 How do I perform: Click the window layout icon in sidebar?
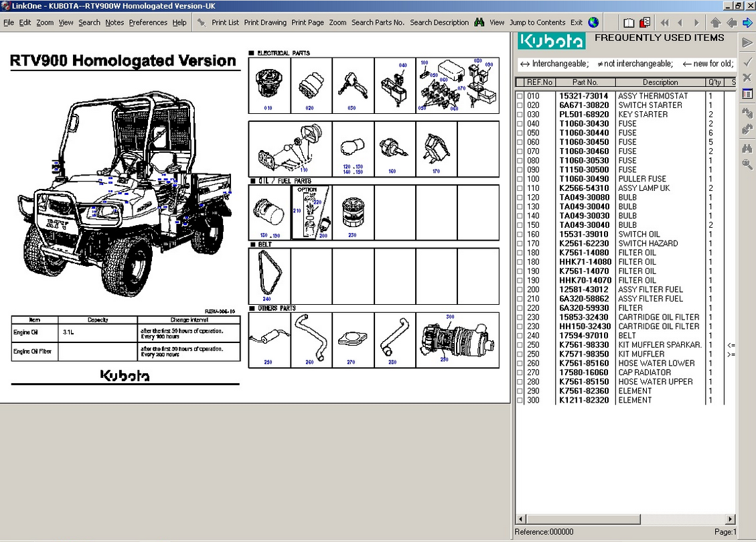point(747,94)
